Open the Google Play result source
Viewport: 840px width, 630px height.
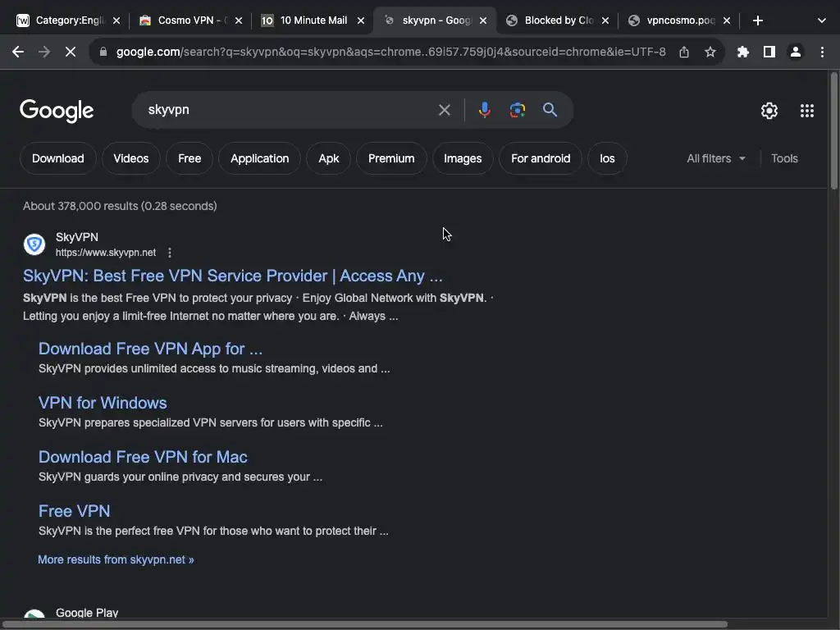point(87,613)
